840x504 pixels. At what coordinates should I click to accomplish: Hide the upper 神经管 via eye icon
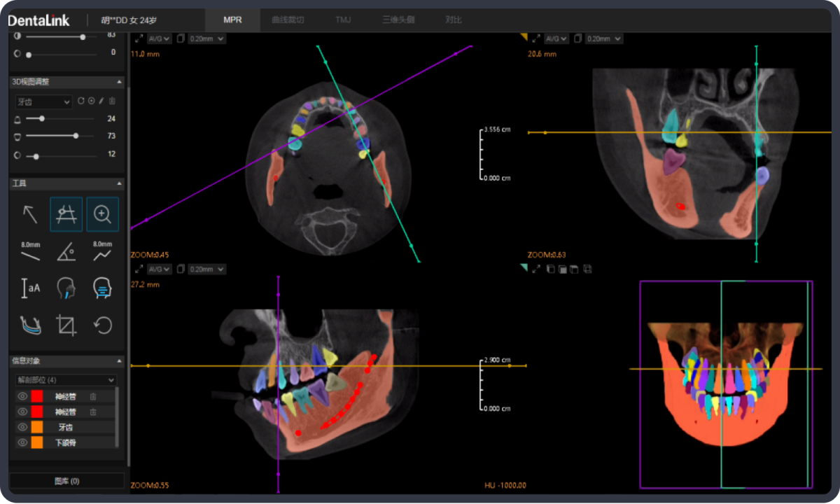(x=22, y=396)
